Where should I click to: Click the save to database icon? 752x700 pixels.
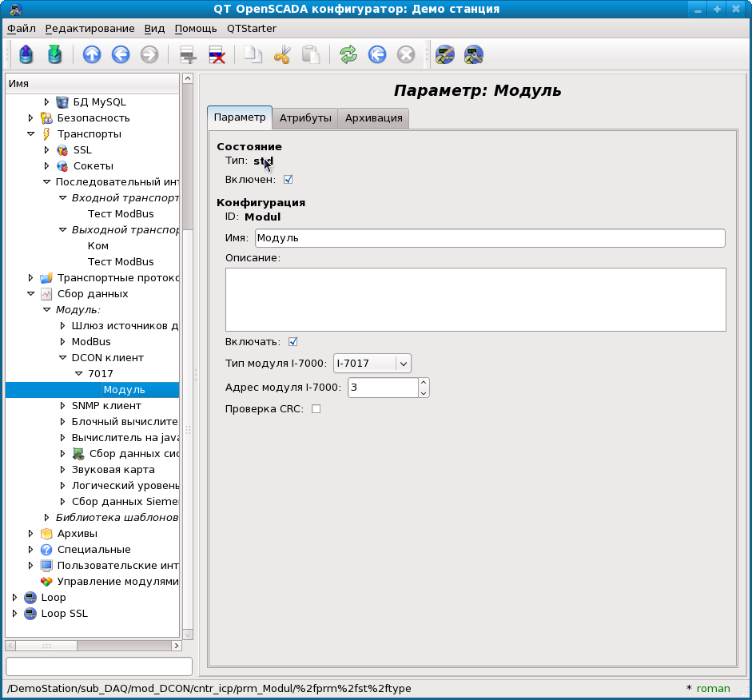click(x=54, y=55)
